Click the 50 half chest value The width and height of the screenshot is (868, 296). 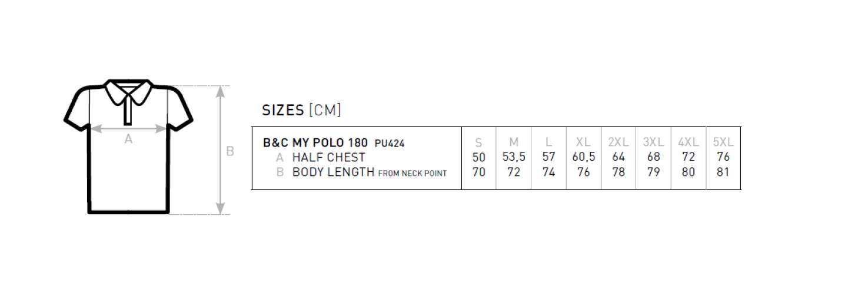[x=479, y=158]
